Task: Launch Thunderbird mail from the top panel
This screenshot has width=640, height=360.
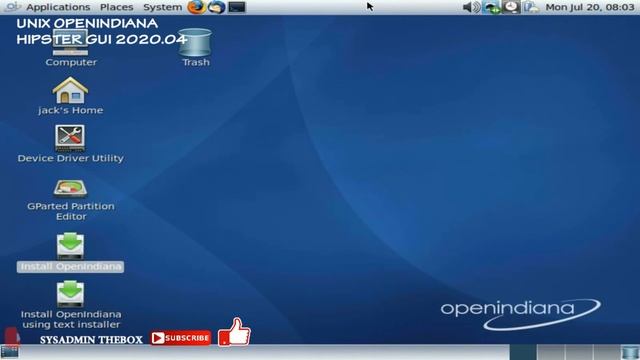Action: [x=216, y=7]
